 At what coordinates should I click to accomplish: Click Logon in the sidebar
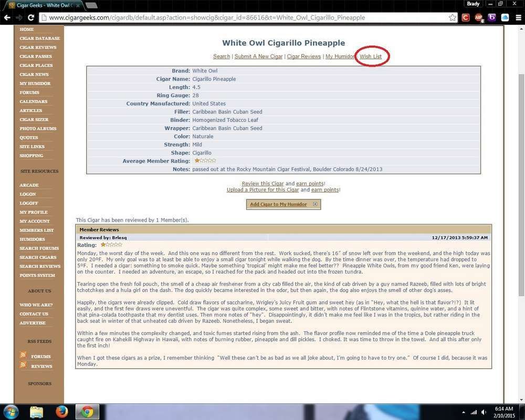pyautogui.click(x=27, y=194)
